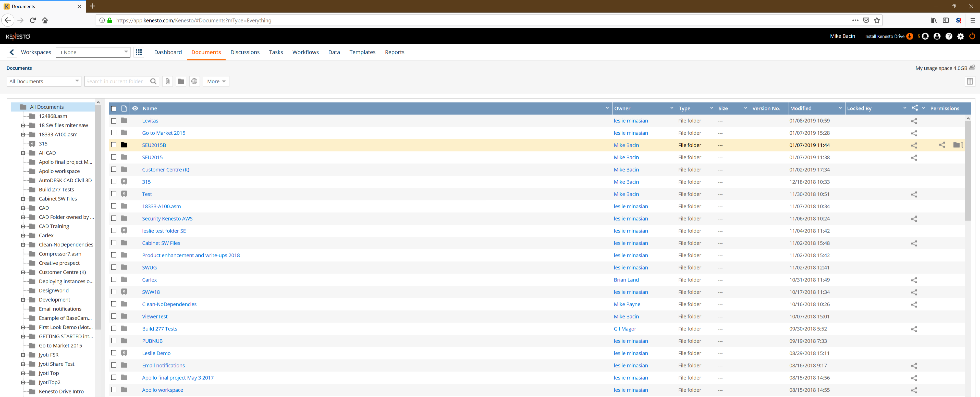Check the select-all checkbox in header
Viewport: 980px width, 397px height.
(x=114, y=109)
